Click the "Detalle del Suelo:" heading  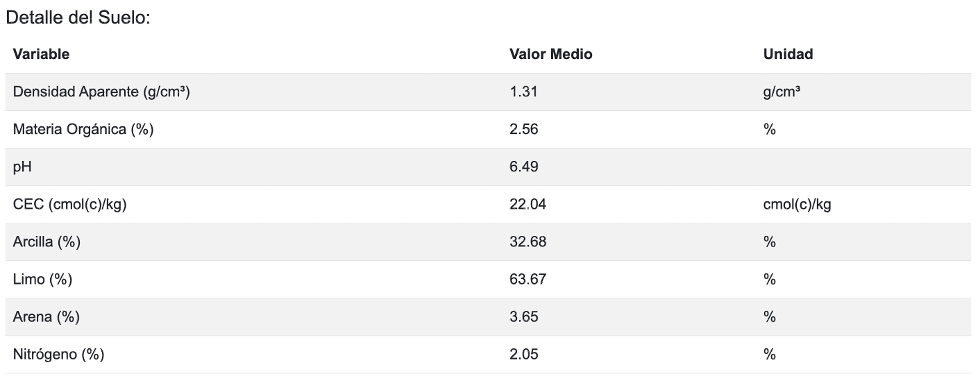coord(78,19)
